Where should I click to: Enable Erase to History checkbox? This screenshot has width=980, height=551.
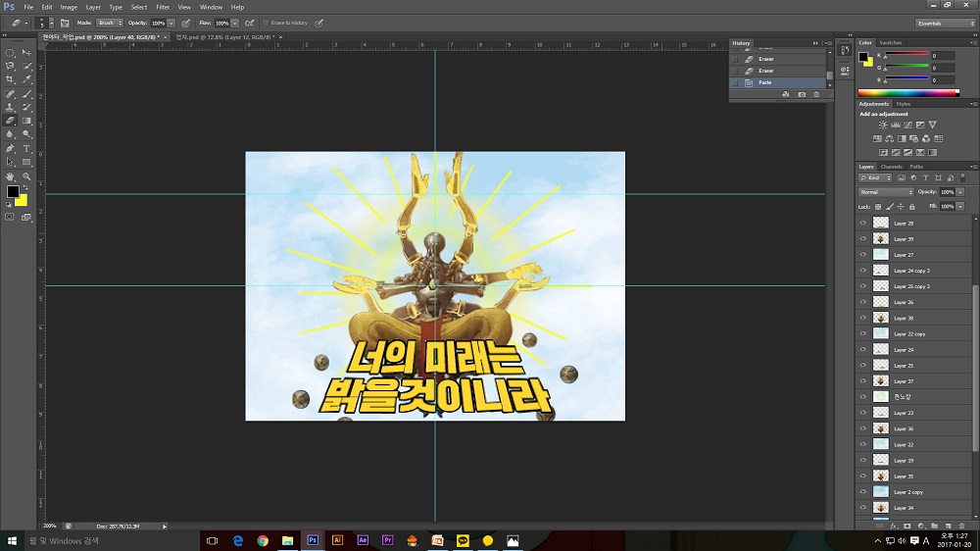point(266,23)
